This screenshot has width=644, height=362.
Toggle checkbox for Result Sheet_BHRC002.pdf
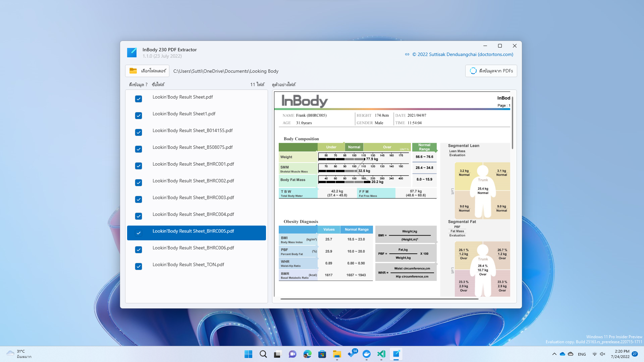139,183
